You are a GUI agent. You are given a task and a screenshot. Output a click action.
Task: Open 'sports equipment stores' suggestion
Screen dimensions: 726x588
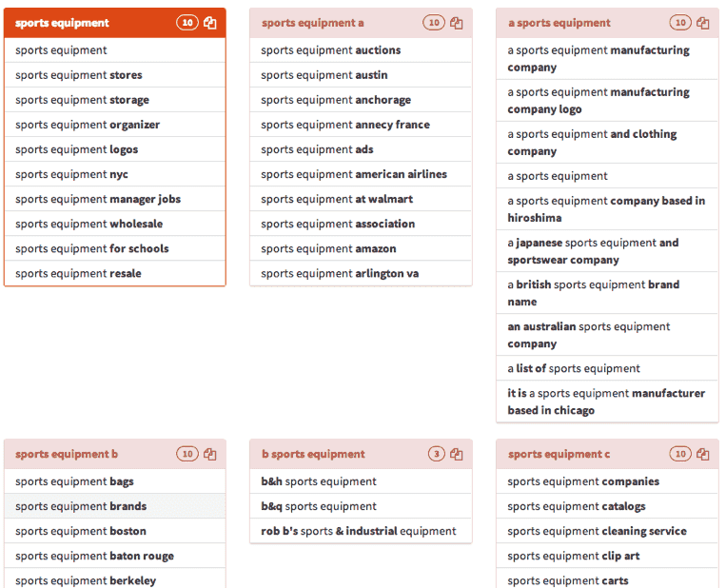pyautogui.click(x=115, y=75)
